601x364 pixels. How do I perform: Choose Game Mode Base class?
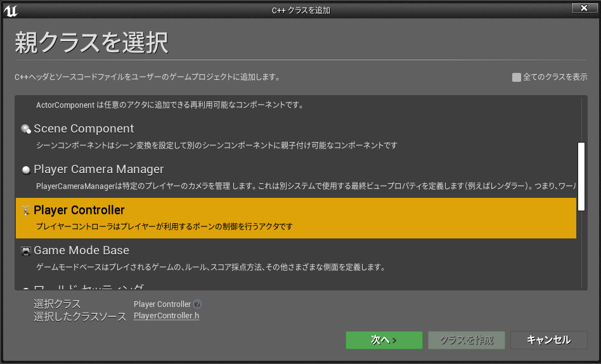tap(295, 259)
